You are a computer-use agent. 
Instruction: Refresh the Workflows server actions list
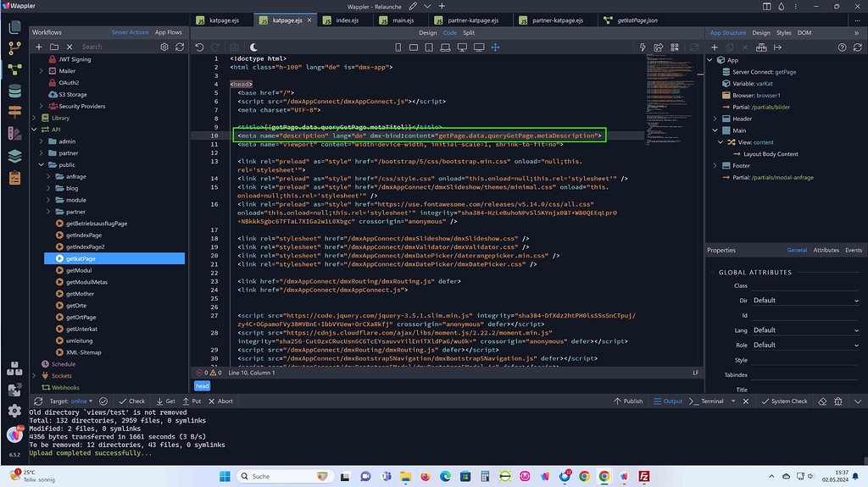coord(179,47)
